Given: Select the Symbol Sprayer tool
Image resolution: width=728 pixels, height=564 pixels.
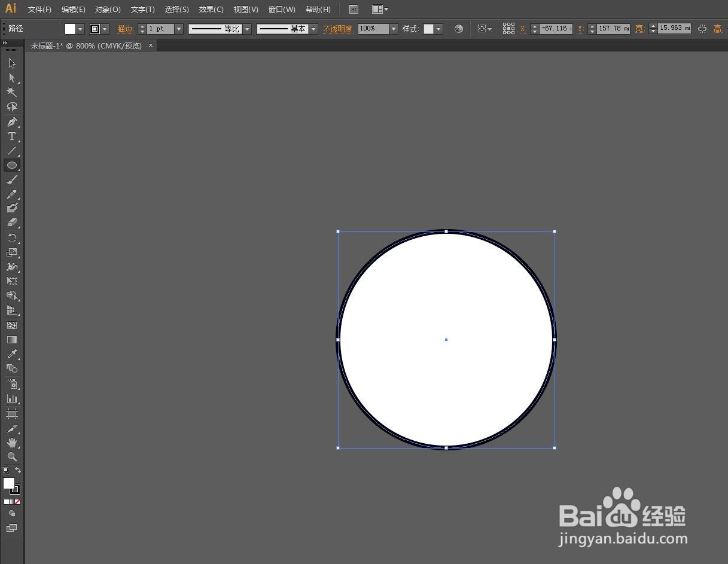Looking at the screenshot, I should (x=12, y=384).
